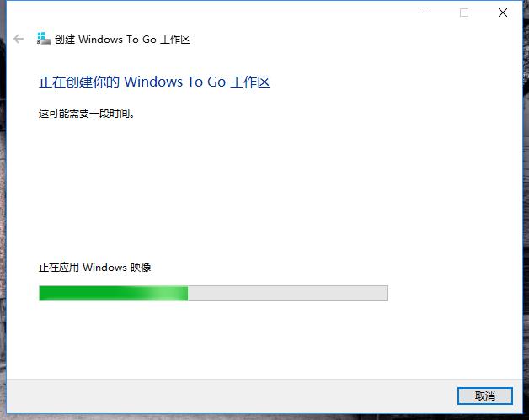Click the bright leading edge of the progress bar

175,293
